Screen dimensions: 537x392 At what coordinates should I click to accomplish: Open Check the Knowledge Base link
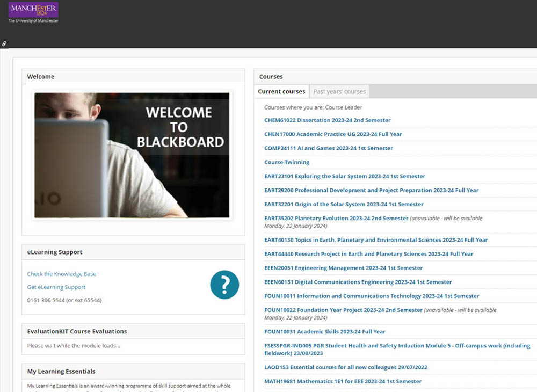pyautogui.click(x=62, y=274)
